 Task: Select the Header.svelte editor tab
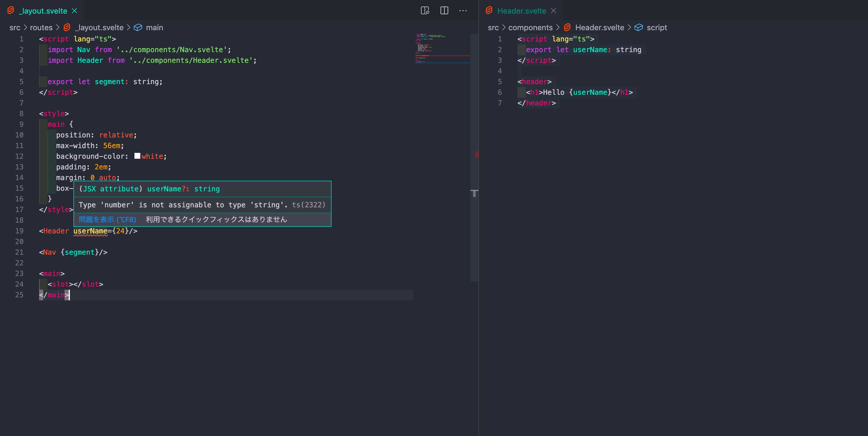521,11
